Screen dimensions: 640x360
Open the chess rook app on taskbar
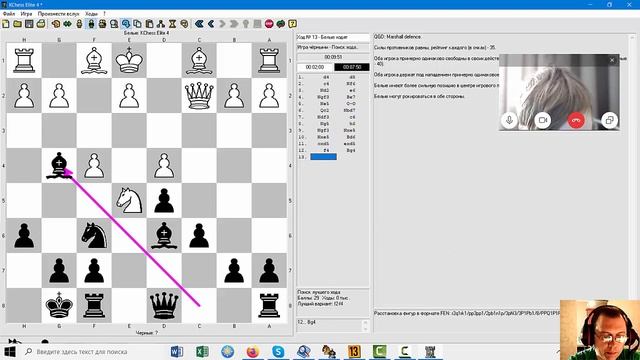pos(430,351)
